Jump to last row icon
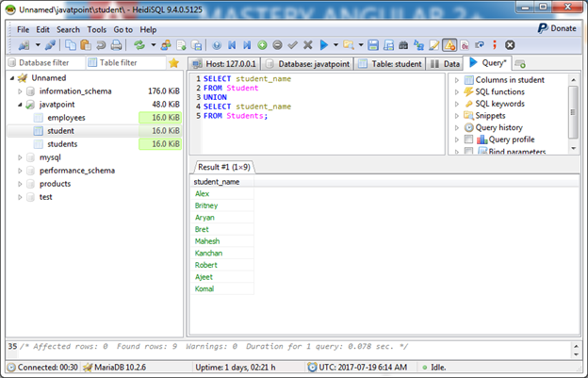Viewport: 588px width, 378px height. click(x=247, y=45)
